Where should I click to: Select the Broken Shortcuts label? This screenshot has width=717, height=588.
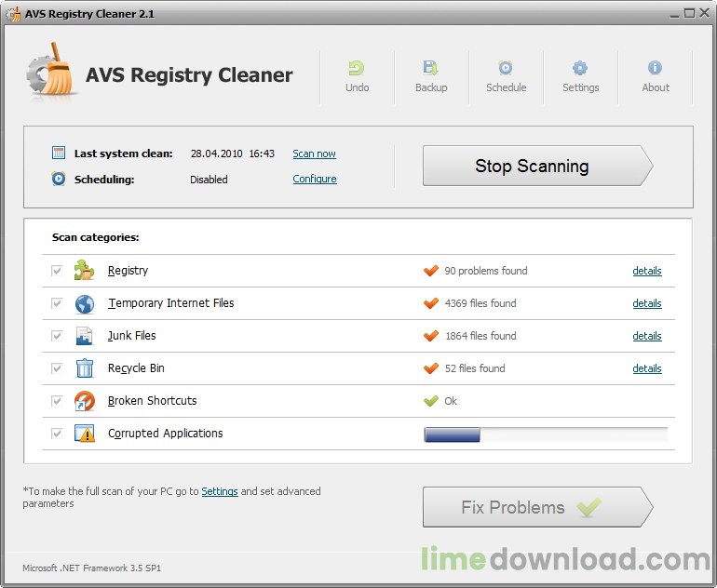tap(153, 401)
